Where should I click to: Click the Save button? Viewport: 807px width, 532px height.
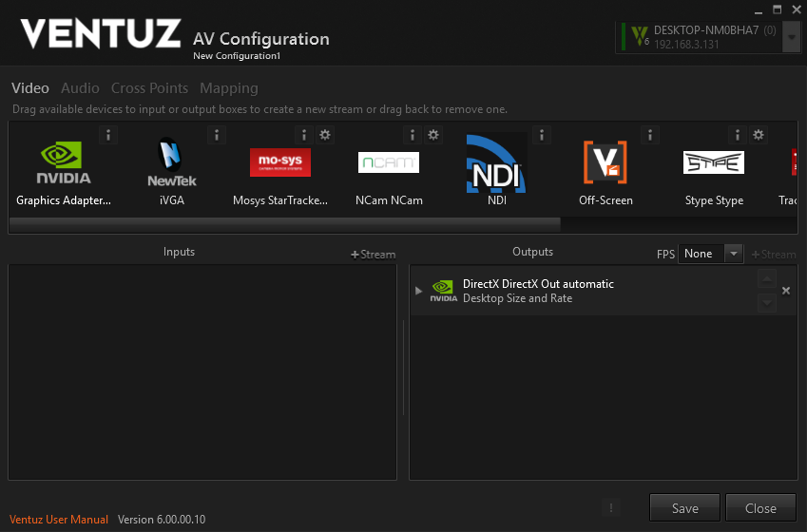pos(684,508)
